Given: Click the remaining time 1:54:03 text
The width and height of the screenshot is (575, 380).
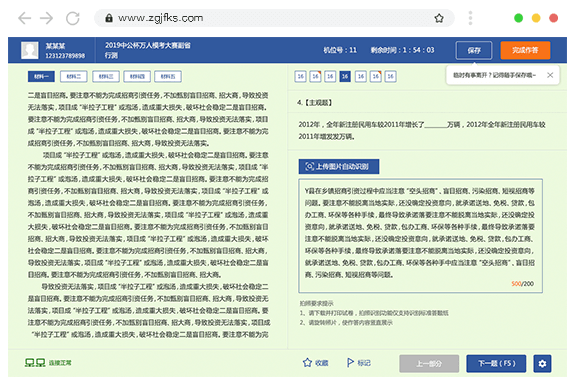Looking at the screenshot, I should pyautogui.click(x=402, y=50).
